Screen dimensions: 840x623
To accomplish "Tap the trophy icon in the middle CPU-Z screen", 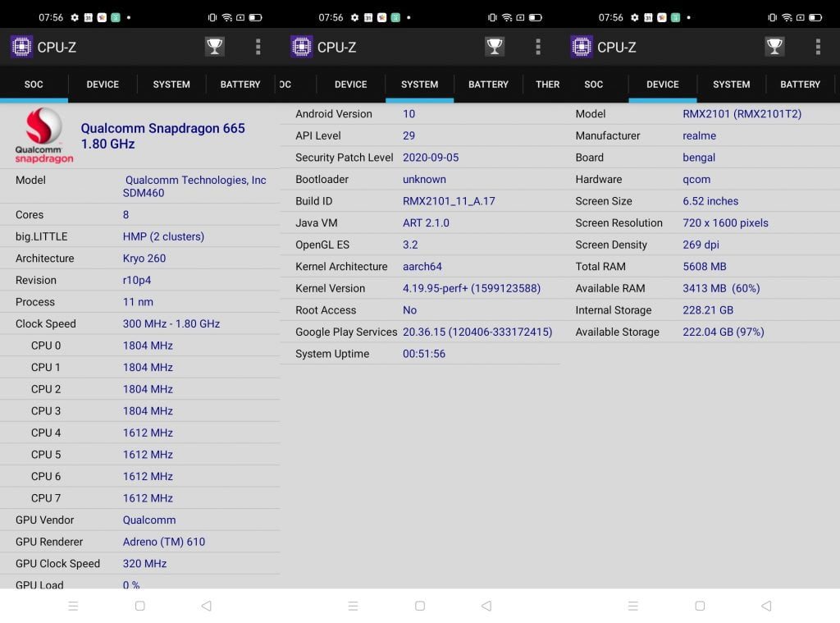I will [x=495, y=47].
